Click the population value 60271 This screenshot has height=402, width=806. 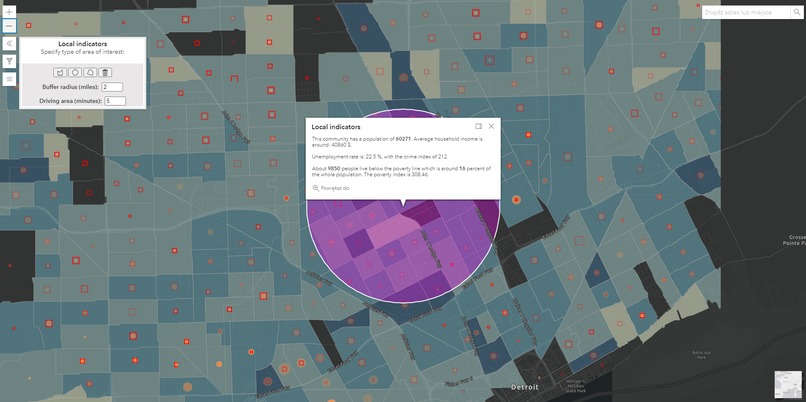tap(403, 139)
